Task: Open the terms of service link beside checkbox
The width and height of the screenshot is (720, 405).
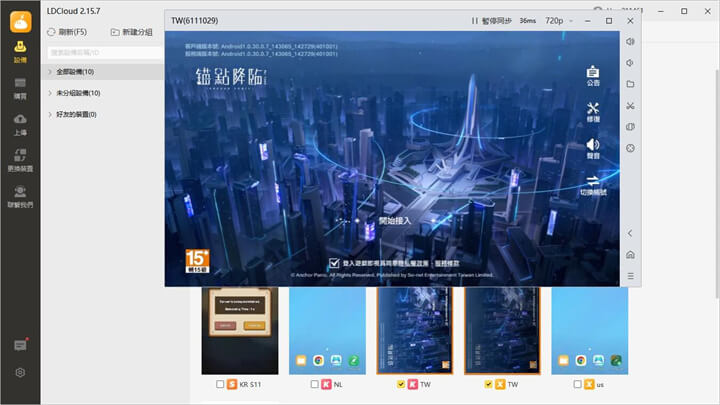Action: [x=447, y=263]
